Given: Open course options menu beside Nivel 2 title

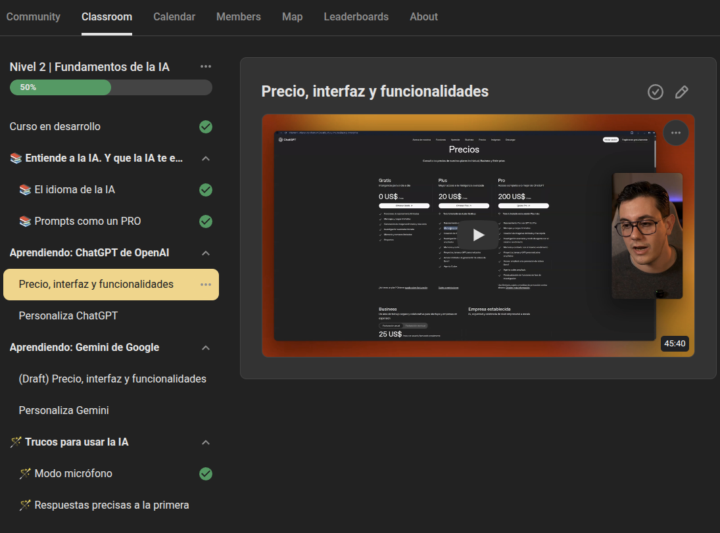Looking at the screenshot, I should point(206,67).
